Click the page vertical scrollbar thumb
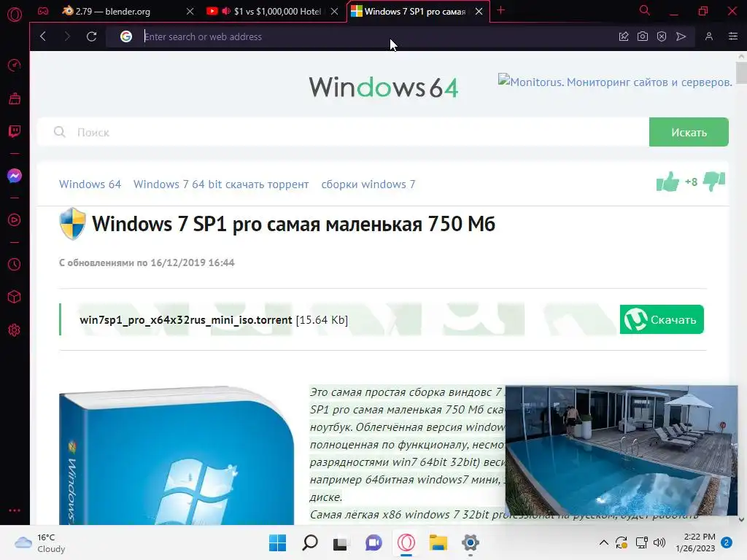747x560 pixels. (x=741, y=72)
